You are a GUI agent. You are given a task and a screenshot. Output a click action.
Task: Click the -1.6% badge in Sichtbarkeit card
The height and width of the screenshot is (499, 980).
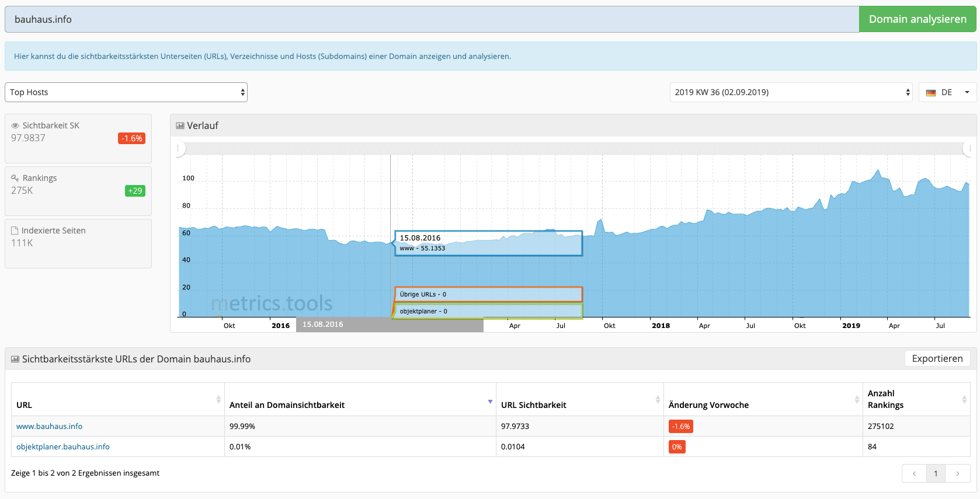(131, 138)
